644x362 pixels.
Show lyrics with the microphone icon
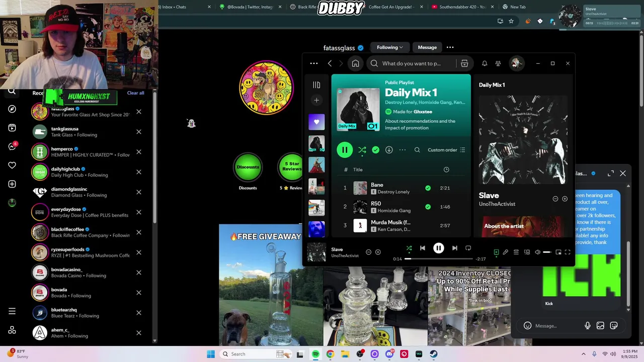506,252
